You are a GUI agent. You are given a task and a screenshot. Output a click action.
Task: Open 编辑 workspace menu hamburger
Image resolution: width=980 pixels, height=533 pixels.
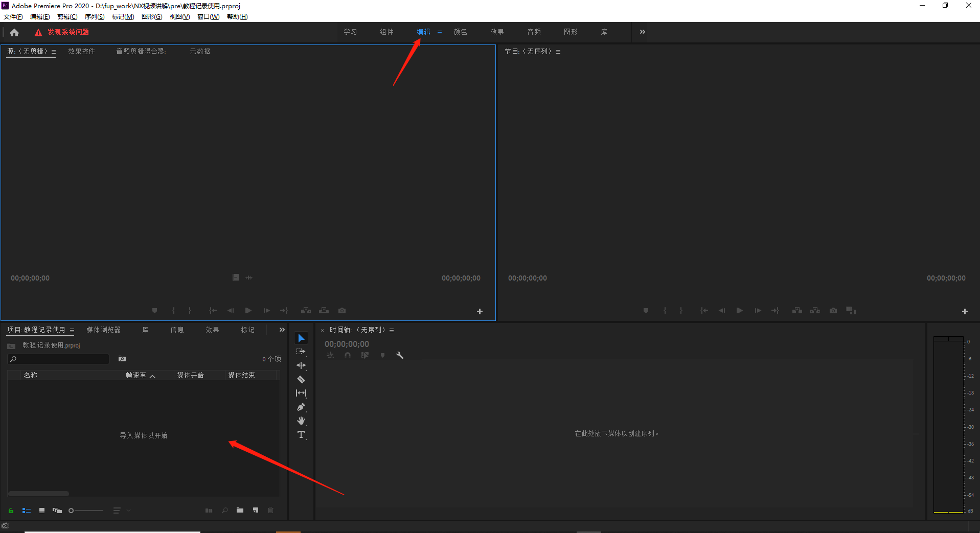click(440, 32)
